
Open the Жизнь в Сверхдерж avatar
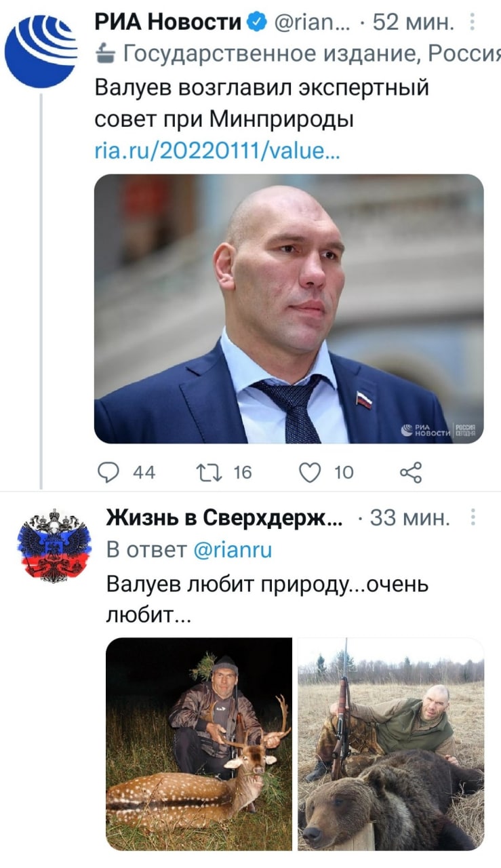(54, 547)
